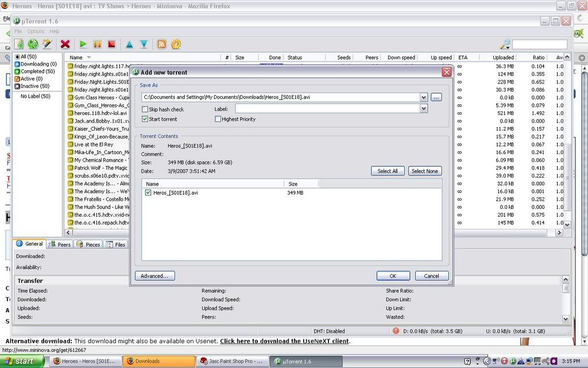Enable the Highest Priority checkbox
Image resolution: width=588 pixels, height=368 pixels.
[218, 119]
